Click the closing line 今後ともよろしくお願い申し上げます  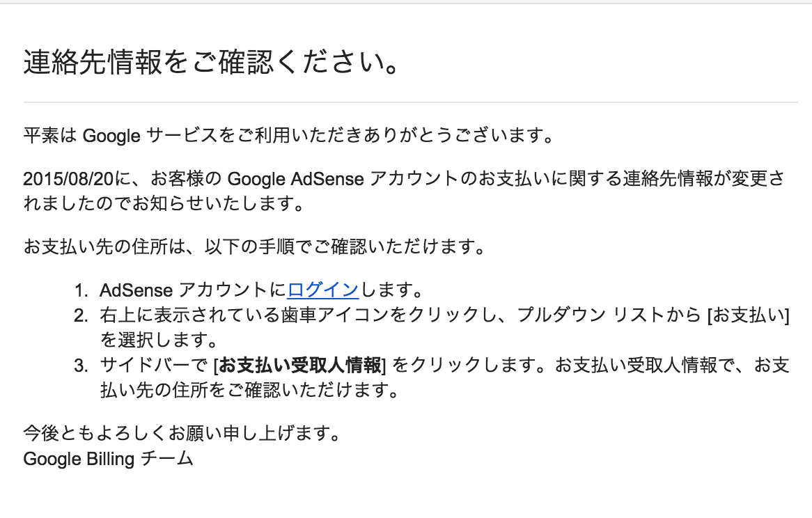pos(182,432)
